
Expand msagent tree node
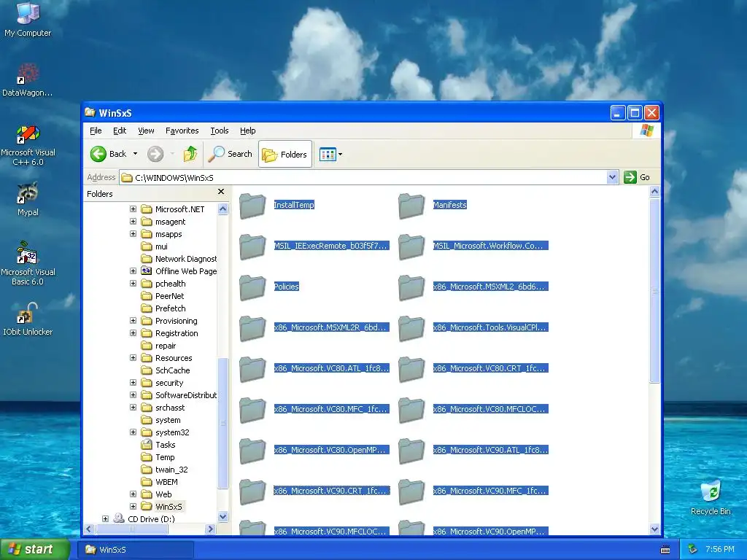pos(133,222)
